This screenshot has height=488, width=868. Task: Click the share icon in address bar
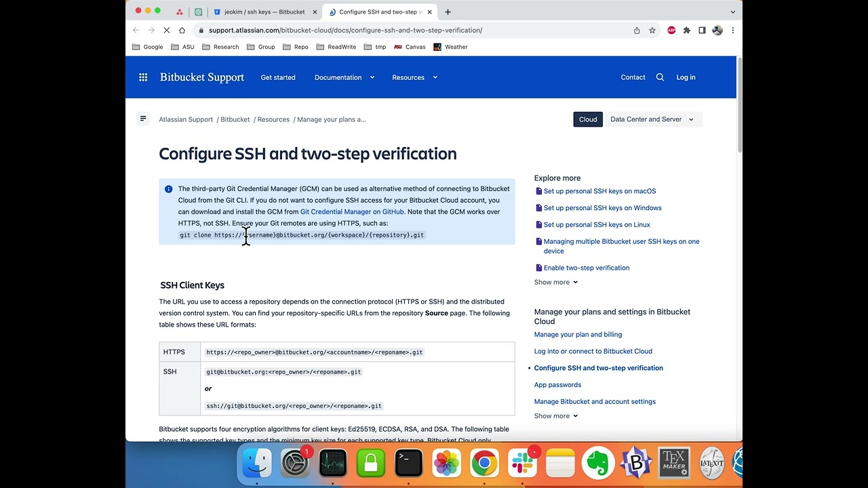[x=637, y=30]
